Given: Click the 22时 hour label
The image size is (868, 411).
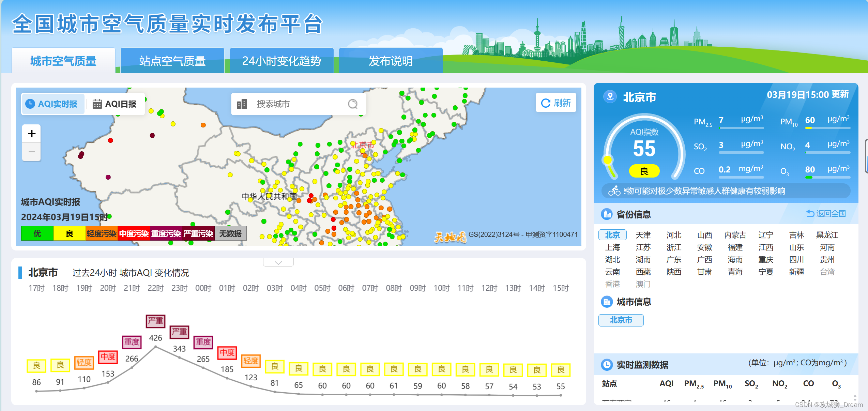Looking at the screenshot, I should tap(155, 288).
